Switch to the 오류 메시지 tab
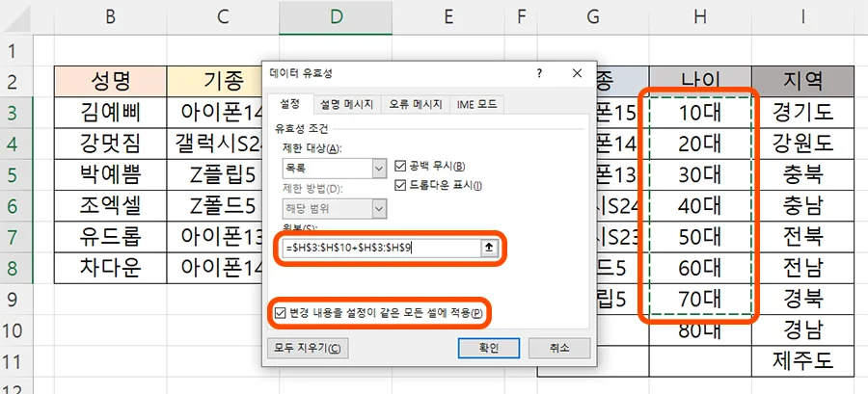This screenshot has height=394, width=868. pyautogui.click(x=415, y=104)
